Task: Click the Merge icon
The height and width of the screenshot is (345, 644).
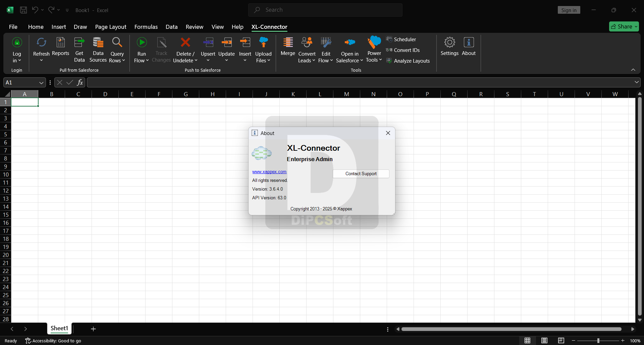Action: point(288,43)
